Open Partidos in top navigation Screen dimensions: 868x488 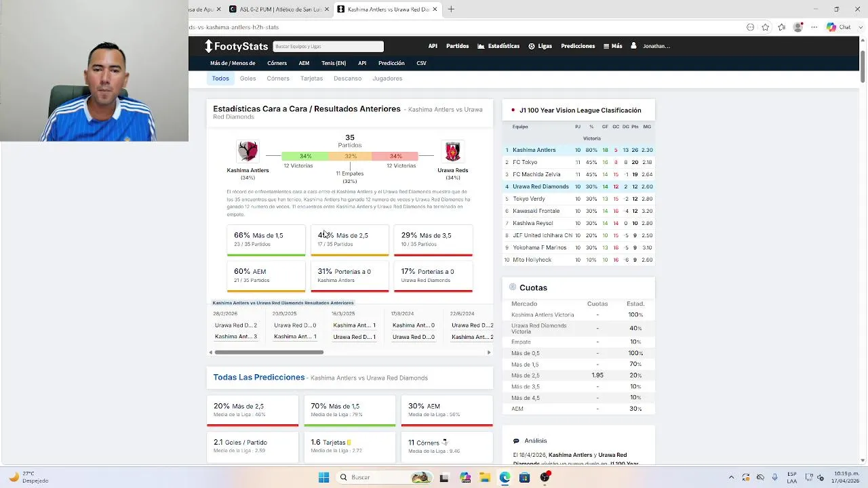coord(457,46)
